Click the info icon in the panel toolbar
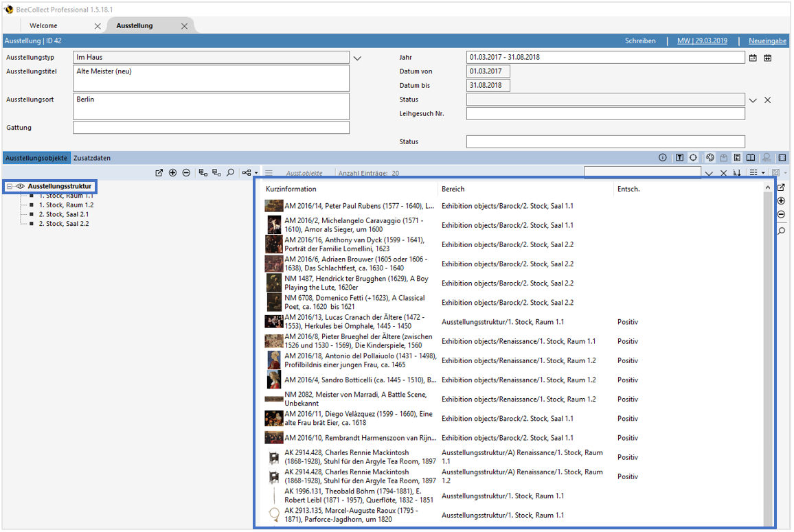Viewport: 794px width, 532px height. pyautogui.click(x=662, y=158)
